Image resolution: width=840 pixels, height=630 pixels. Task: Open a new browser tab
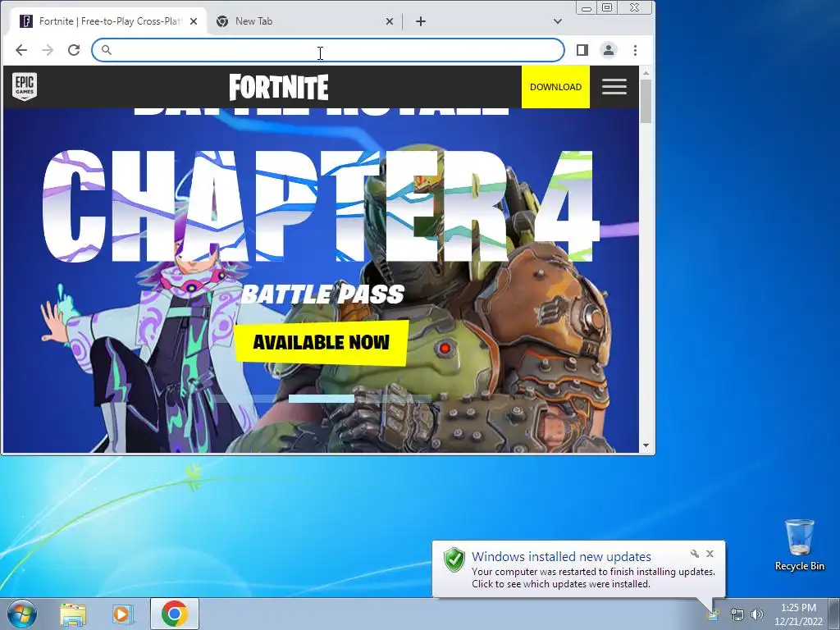421,21
